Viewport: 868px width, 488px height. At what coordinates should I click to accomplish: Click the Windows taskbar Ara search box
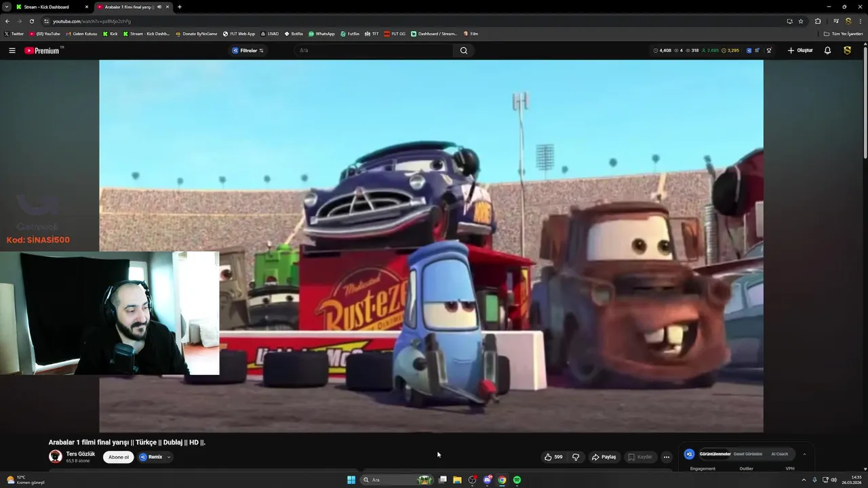click(x=397, y=480)
